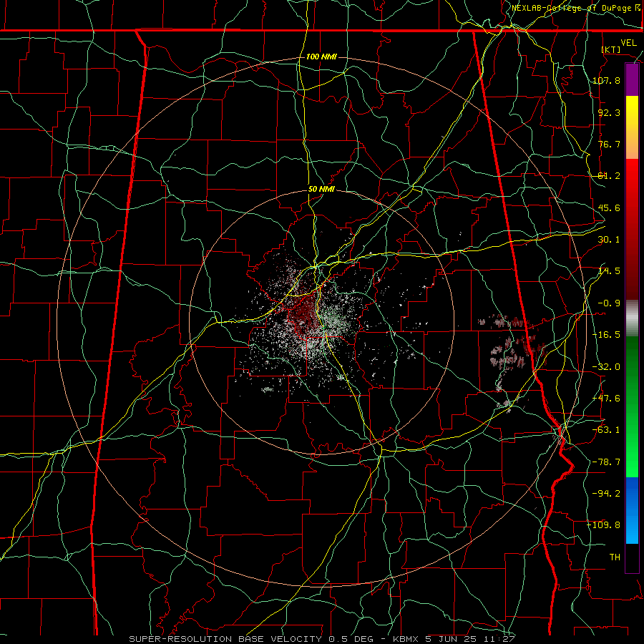Click the -47.6 legend value

point(606,399)
